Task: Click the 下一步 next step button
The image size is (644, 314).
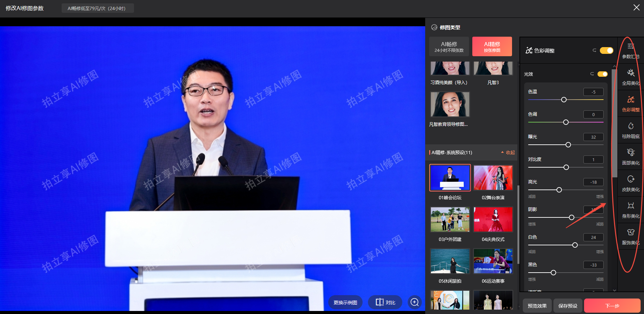Action: click(x=612, y=306)
